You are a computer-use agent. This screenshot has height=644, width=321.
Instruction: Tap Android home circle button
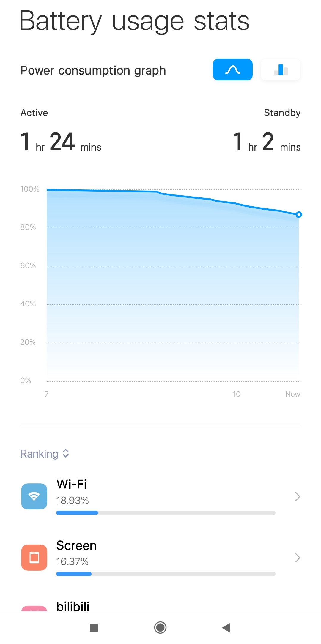[x=160, y=628]
